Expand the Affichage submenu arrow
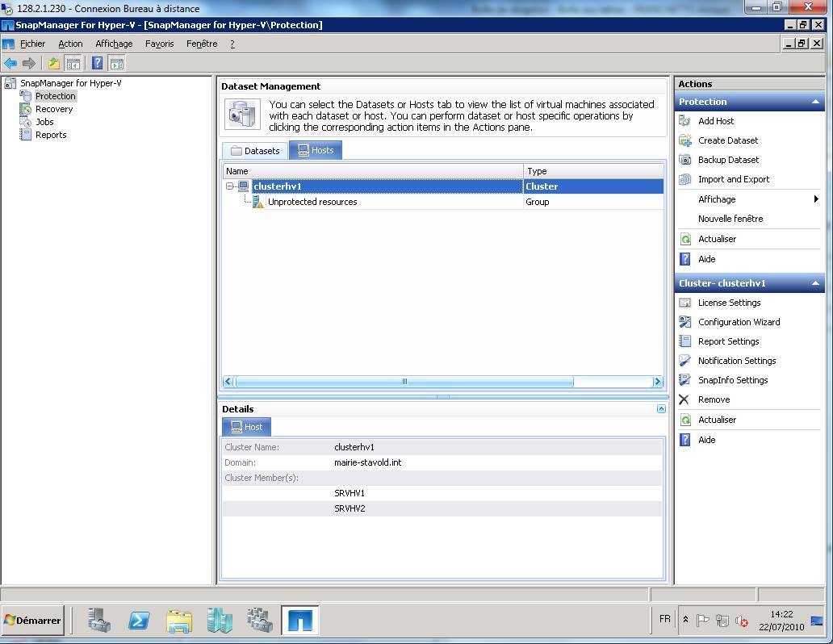 tap(815, 199)
